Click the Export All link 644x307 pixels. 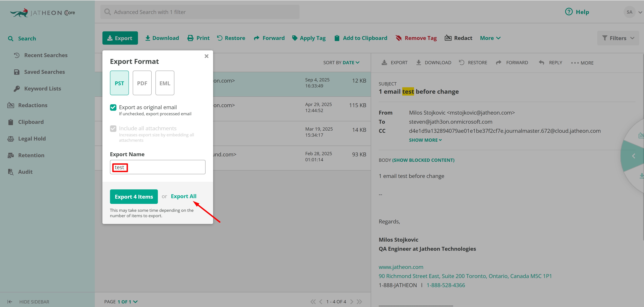point(183,196)
